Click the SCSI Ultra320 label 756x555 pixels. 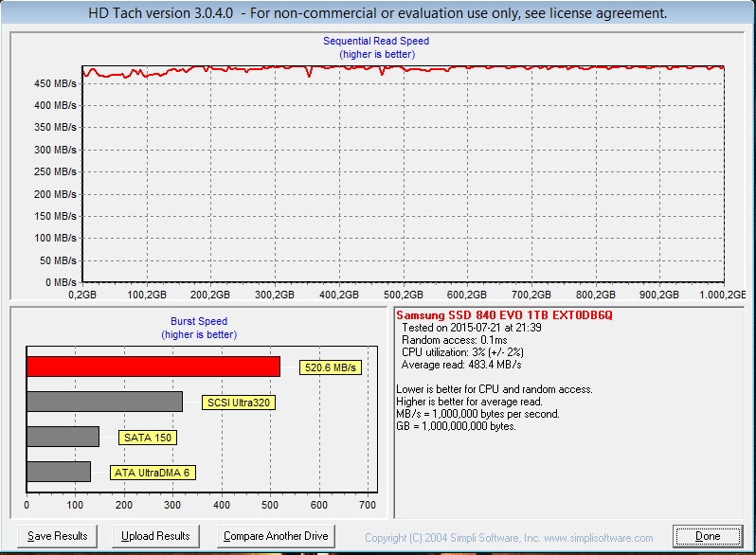point(239,403)
